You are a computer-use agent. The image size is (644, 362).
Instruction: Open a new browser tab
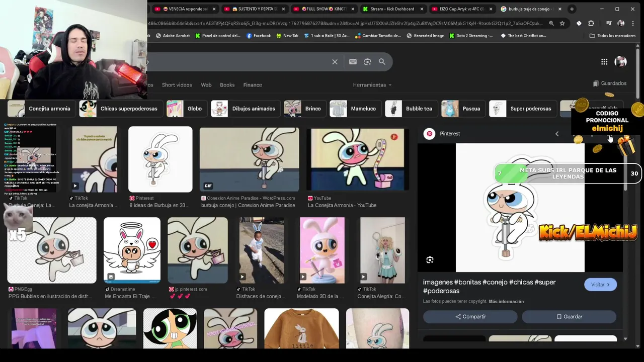(x=572, y=9)
